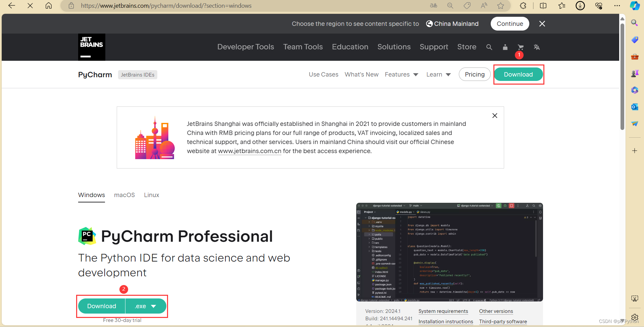Open sidebar games chess icon
The image size is (644, 327).
pyautogui.click(x=635, y=73)
